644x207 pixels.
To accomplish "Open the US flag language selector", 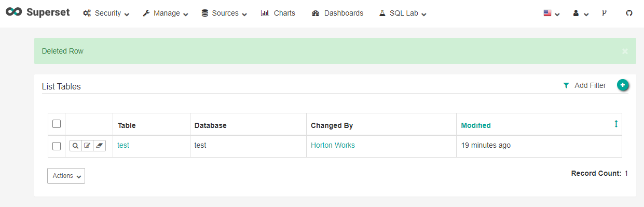I will (552, 14).
